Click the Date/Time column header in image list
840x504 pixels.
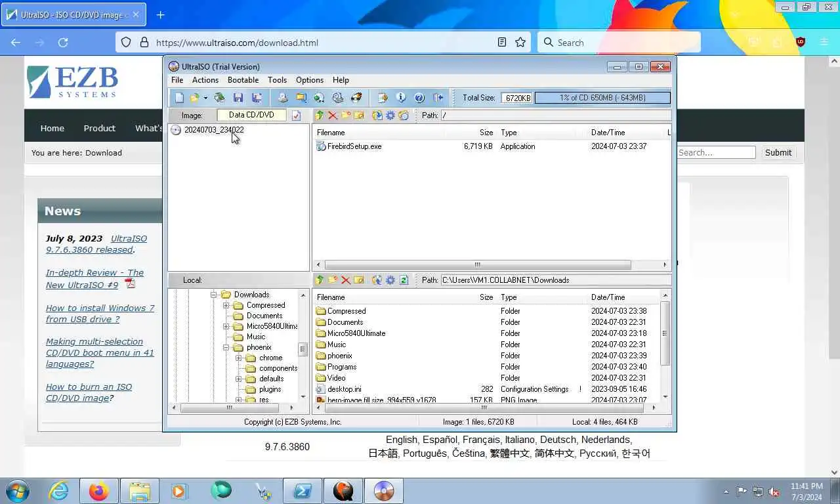pyautogui.click(x=608, y=133)
